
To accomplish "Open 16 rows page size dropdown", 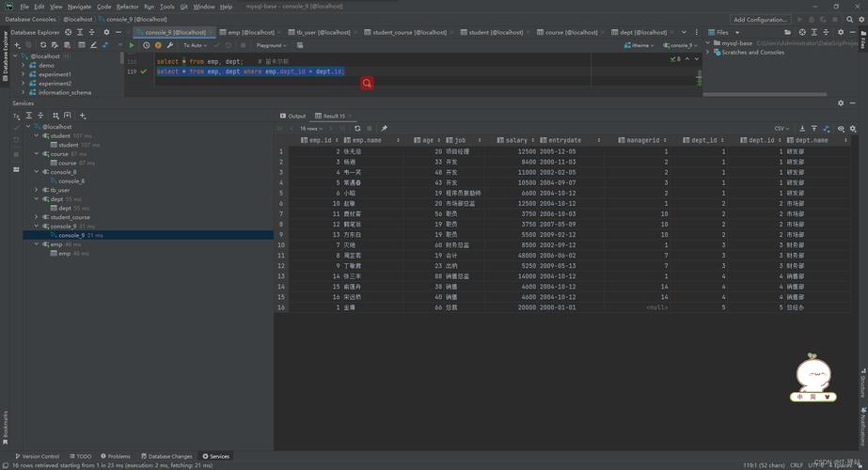I will (x=311, y=129).
